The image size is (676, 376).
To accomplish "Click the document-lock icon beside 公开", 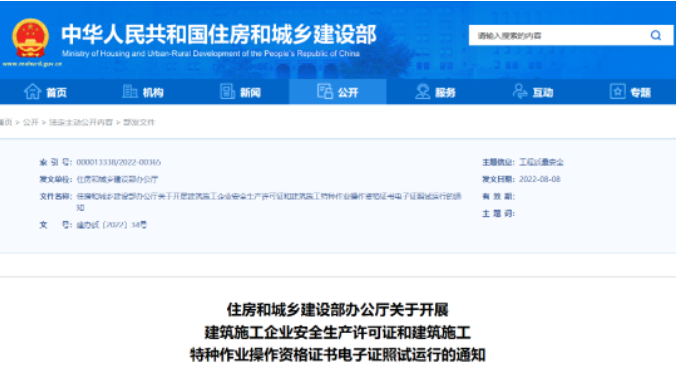I will tap(325, 91).
